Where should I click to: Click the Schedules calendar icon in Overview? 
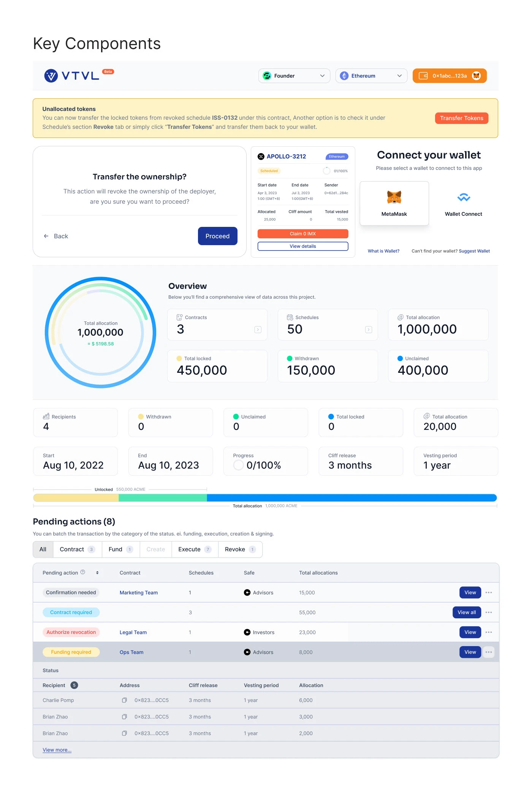coord(290,317)
